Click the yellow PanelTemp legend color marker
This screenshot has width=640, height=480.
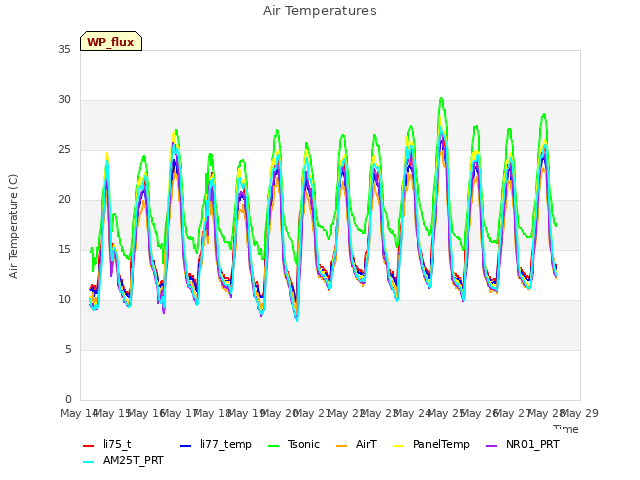pos(398,446)
